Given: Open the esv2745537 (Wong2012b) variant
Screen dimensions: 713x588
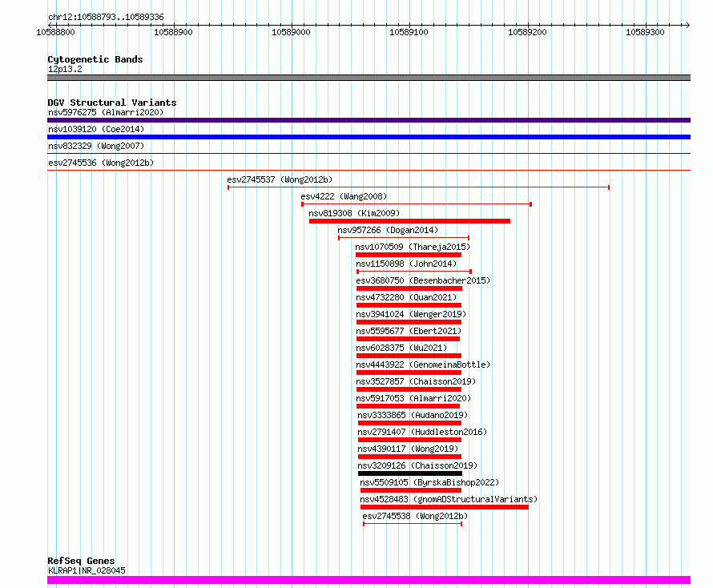Looking at the screenshot, I should (x=280, y=179).
